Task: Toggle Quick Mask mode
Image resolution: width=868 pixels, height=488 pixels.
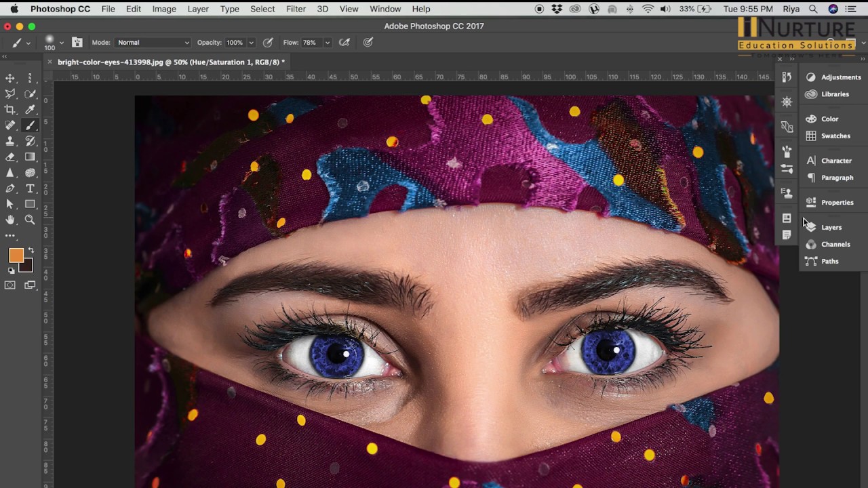Action: [x=10, y=285]
